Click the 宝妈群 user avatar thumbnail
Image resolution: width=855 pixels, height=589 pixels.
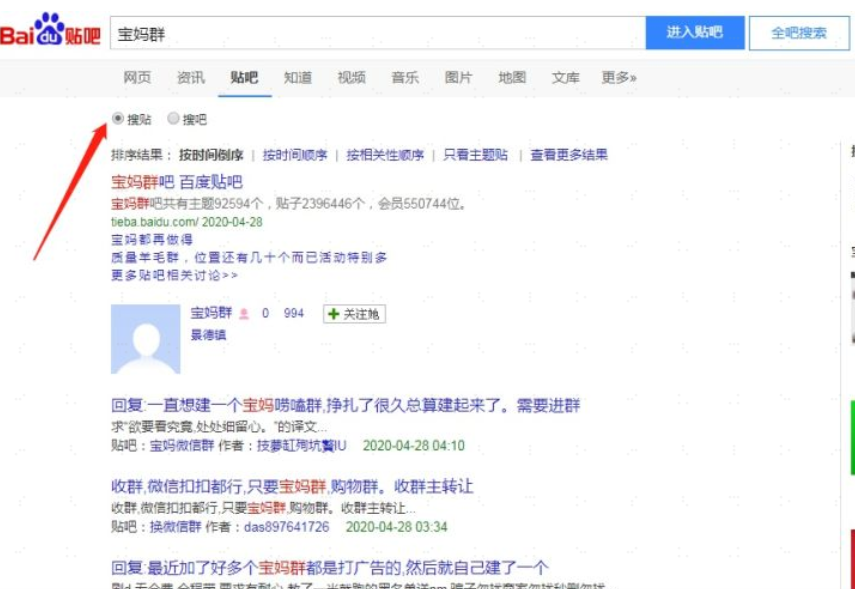[146, 339]
